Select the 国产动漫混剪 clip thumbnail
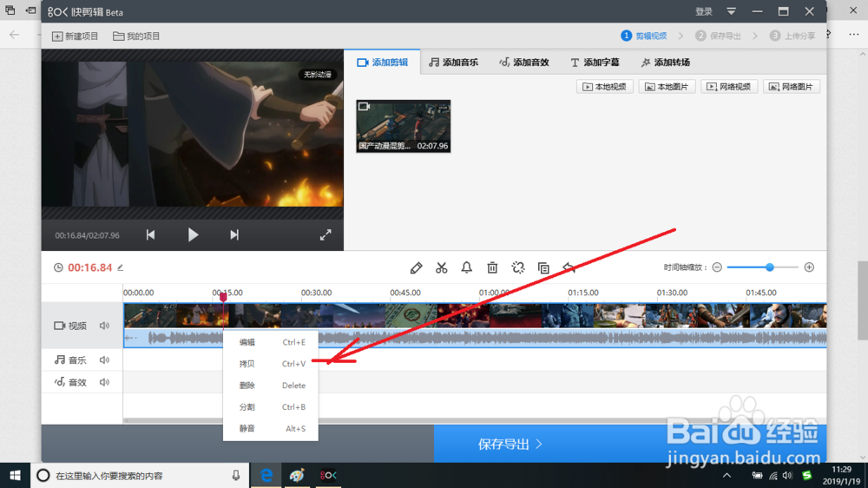This screenshot has height=488, width=868. [403, 126]
